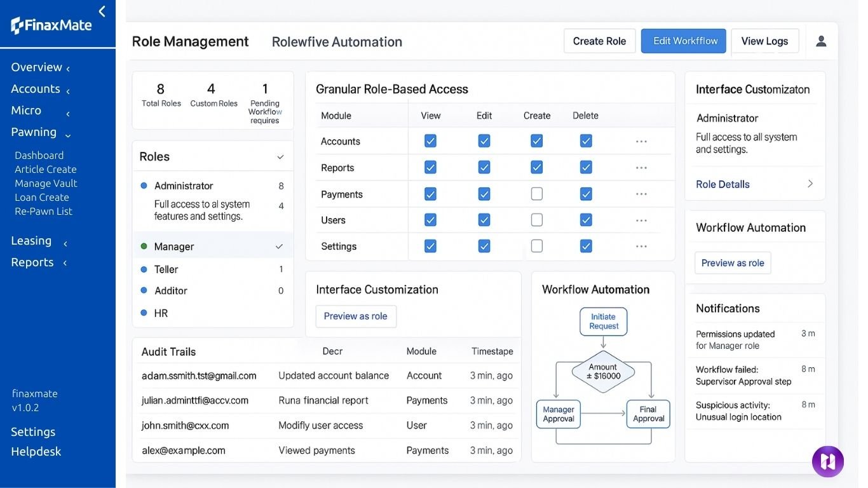Select the Teller role

213,269
